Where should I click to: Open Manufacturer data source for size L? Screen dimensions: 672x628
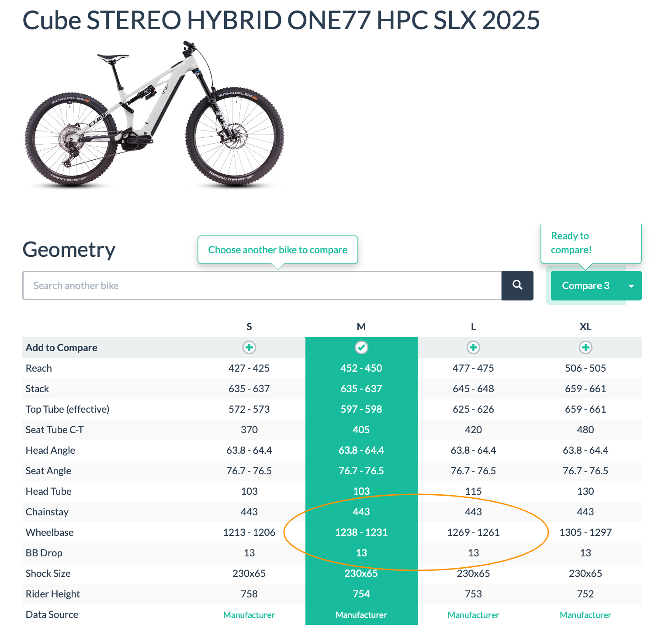473,615
